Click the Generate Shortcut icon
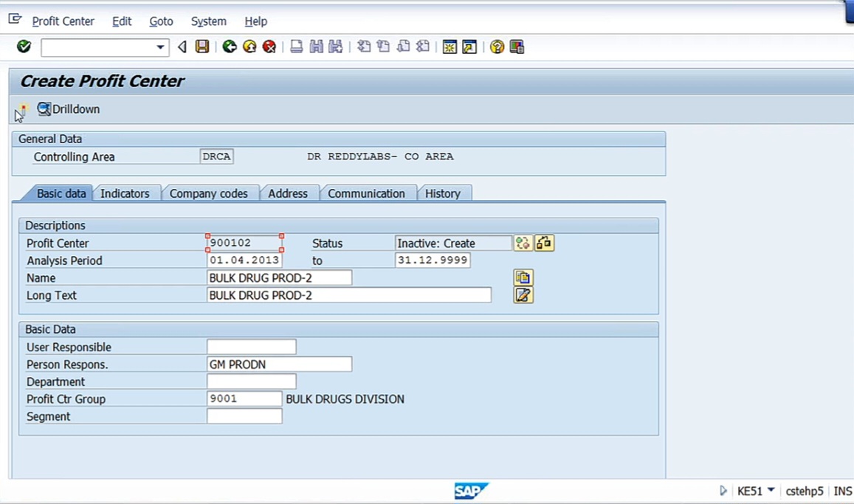 [469, 46]
